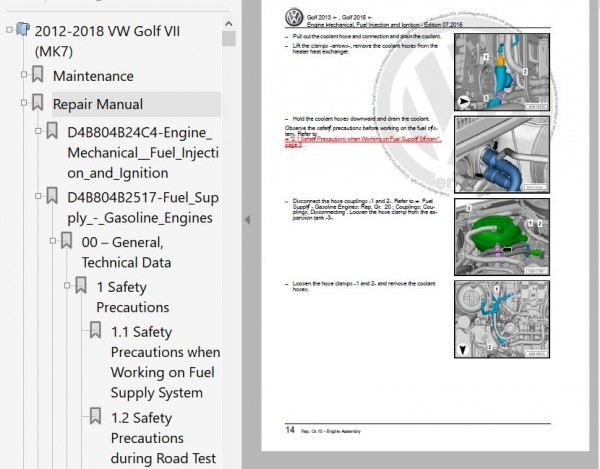Screen dimensions: 600x469
Task: Open D4B804B2517-Fuel_Supply_-_Gasoline_Engines bookmark
Action: coord(143,207)
